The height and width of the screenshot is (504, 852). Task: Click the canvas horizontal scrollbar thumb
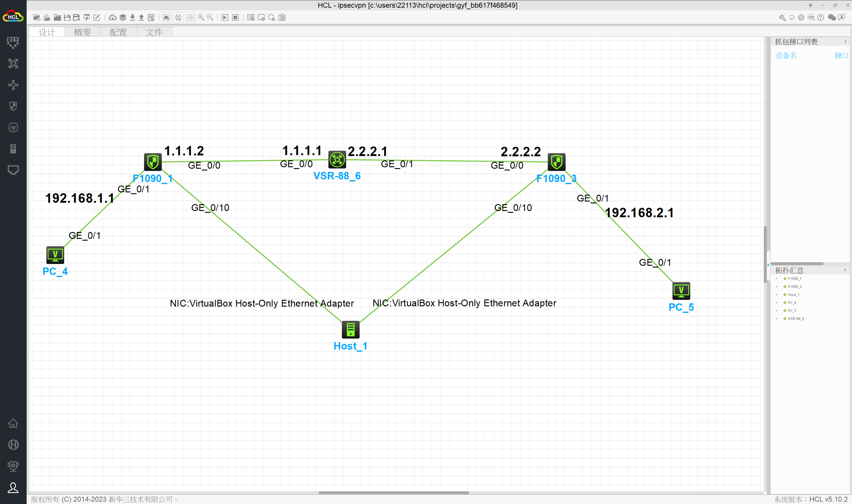point(394,492)
